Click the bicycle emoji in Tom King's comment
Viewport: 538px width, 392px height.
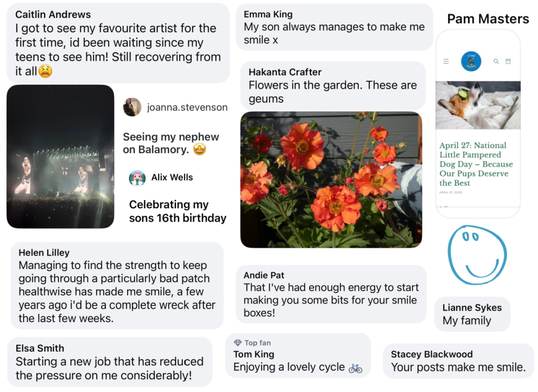point(356,368)
